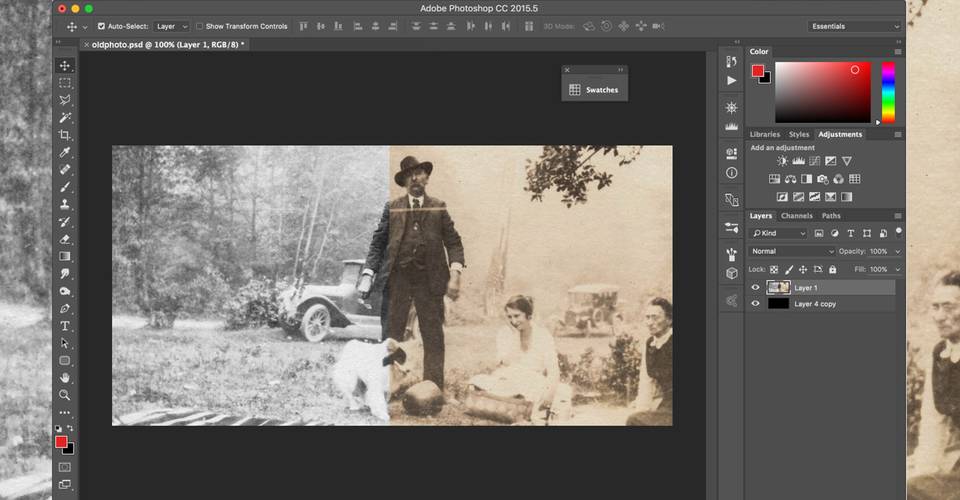This screenshot has height=500, width=960.
Task: Add a Levels adjustment
Action: pyautogui.click(x=798, y=161)
